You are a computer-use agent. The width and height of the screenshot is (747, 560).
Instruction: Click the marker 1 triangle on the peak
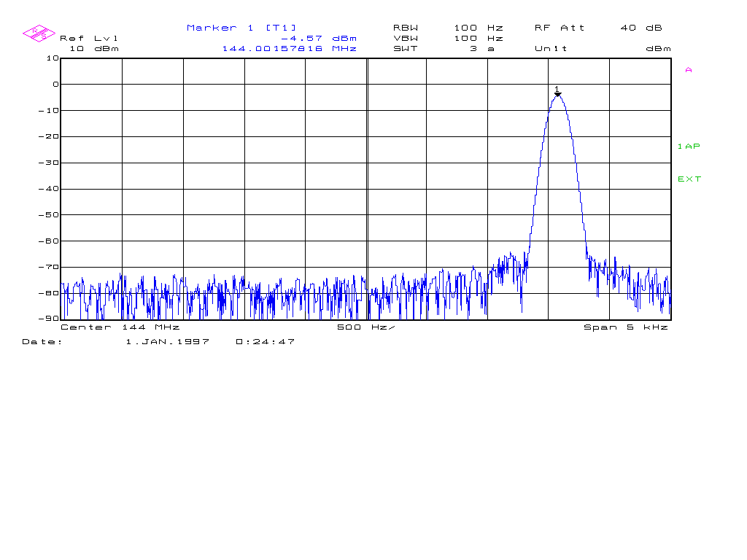pyautogui.click(x=558, y=94)
